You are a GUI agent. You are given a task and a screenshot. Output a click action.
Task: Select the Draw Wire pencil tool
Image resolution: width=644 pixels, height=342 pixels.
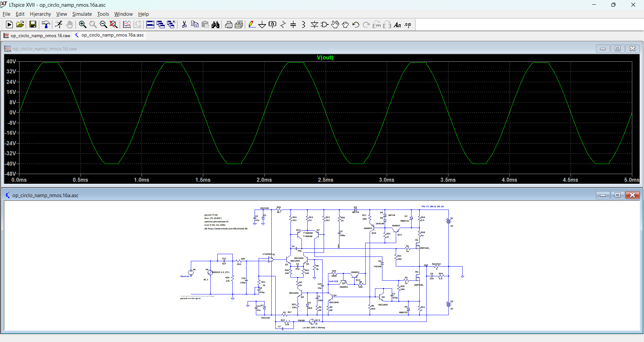[x=252, y=24]
